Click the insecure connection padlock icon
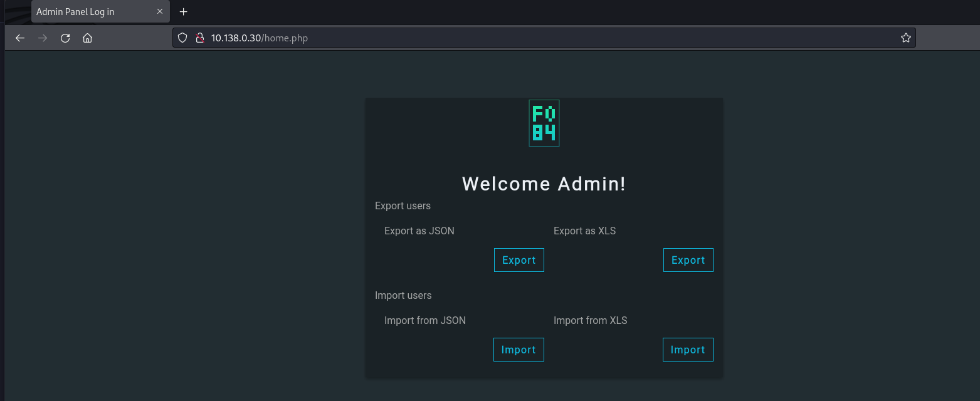This screenshot has height=401, width=980. (200, 38)
